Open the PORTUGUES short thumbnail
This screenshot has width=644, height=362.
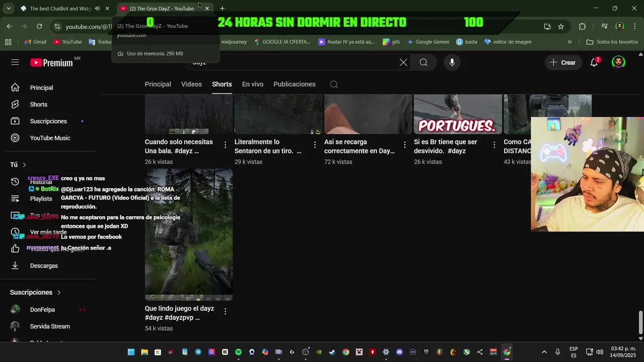pyautogui.click(x=458, y=114)
